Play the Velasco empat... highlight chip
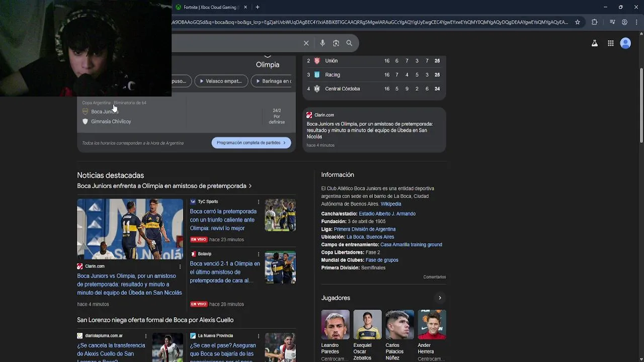 pyautogui.click(x=221, y=81)
